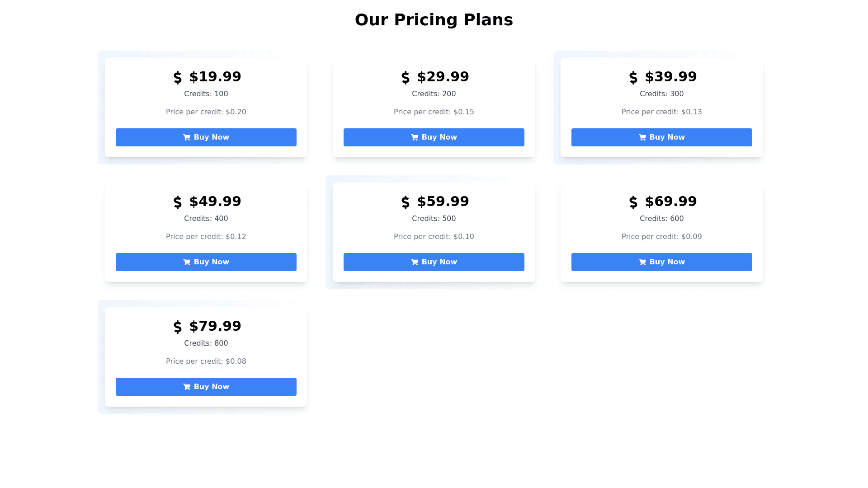Click the dollar icon beside $29.99
Screen dimensions: 868x488
pos(406,77)
